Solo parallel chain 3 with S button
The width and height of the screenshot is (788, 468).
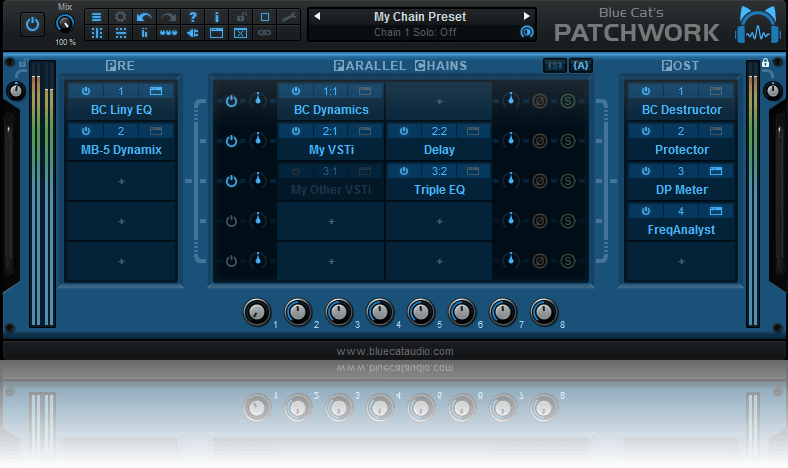point(568,181)
